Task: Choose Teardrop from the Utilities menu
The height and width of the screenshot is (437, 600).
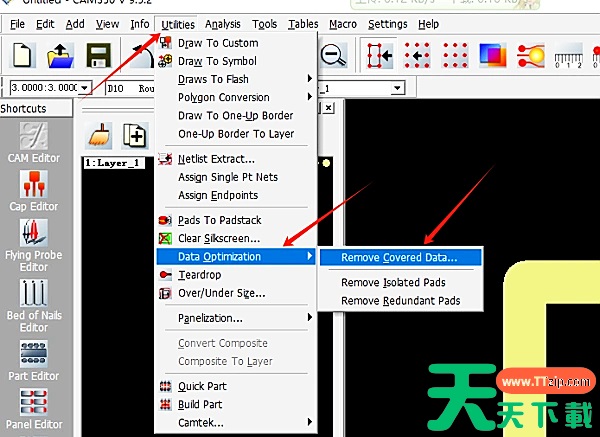Action: click(236, 275)
